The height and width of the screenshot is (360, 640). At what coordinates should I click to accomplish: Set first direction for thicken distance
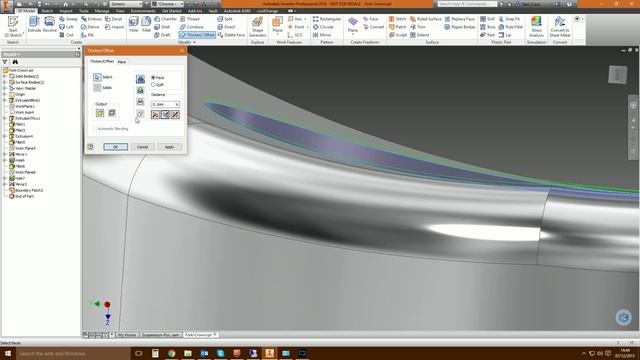[156, 115]
